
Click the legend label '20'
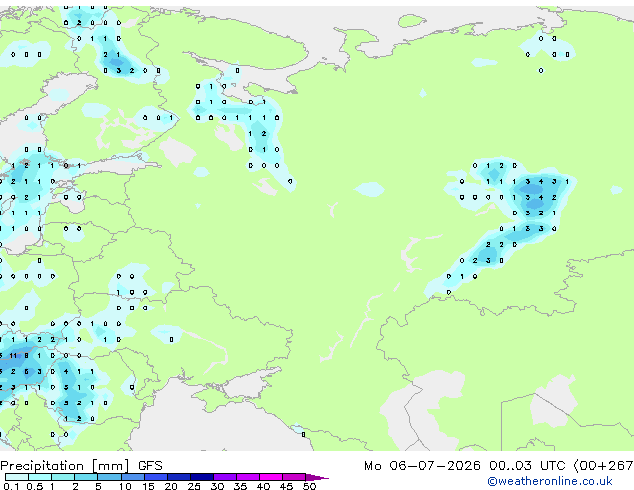[x=171, y=486]
